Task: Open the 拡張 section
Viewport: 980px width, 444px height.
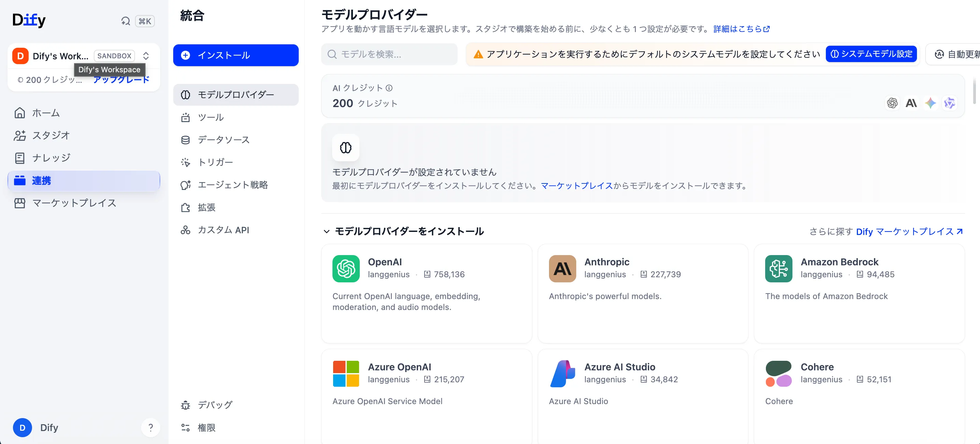Action: click(236, 207)
